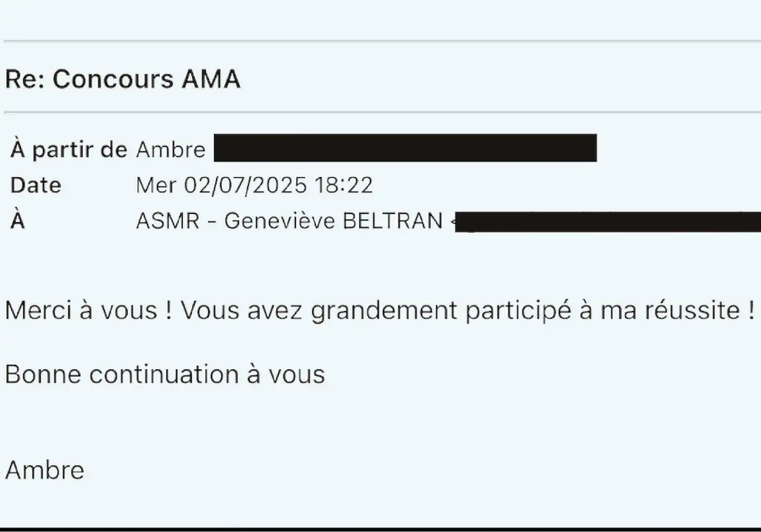The height and width of the screenshot is (532, 761).
Task: Select the date 02/07/2025 in the header
Action: click(x=245, y=185)
